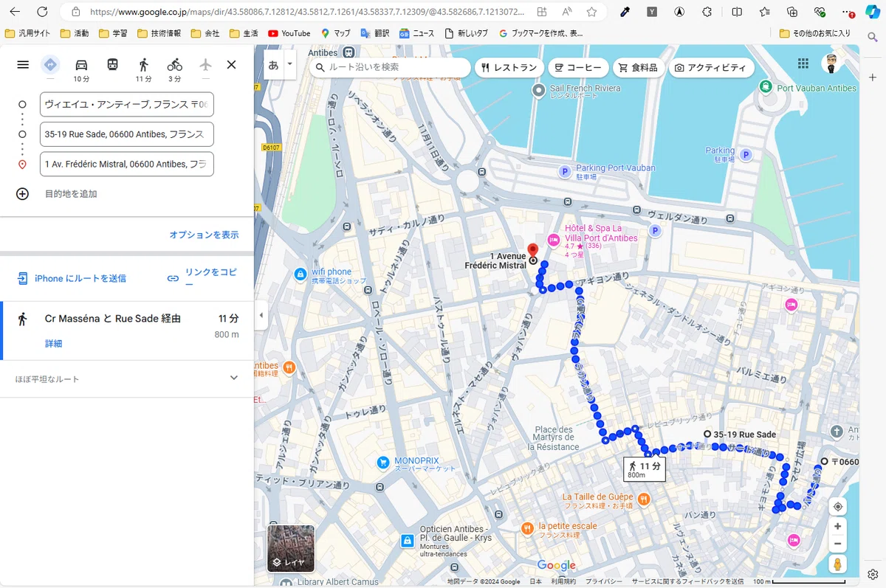
Task: Open split screen browser icon
Action: pos(737,12)
